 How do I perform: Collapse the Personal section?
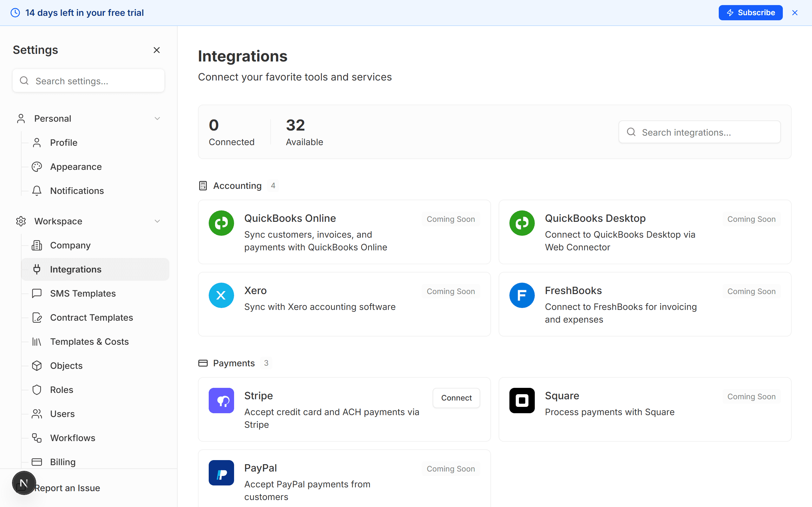pyautogui.click(x=157, y=118)
